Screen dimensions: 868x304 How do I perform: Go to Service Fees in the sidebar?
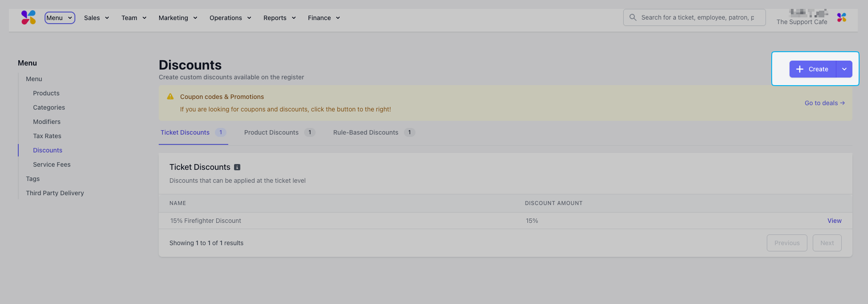click(x=52, y=164)
